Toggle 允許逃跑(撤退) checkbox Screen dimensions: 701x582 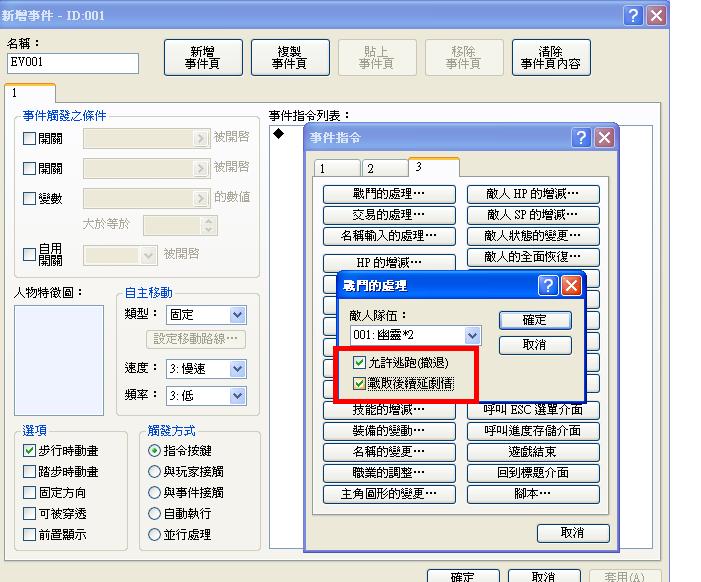coord(359,362)
